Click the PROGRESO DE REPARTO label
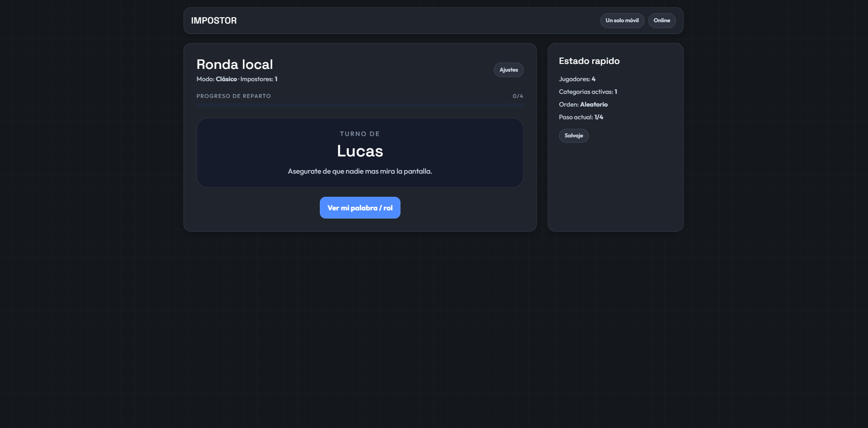This screenshot has width=868, height=428. pos(233,96)
